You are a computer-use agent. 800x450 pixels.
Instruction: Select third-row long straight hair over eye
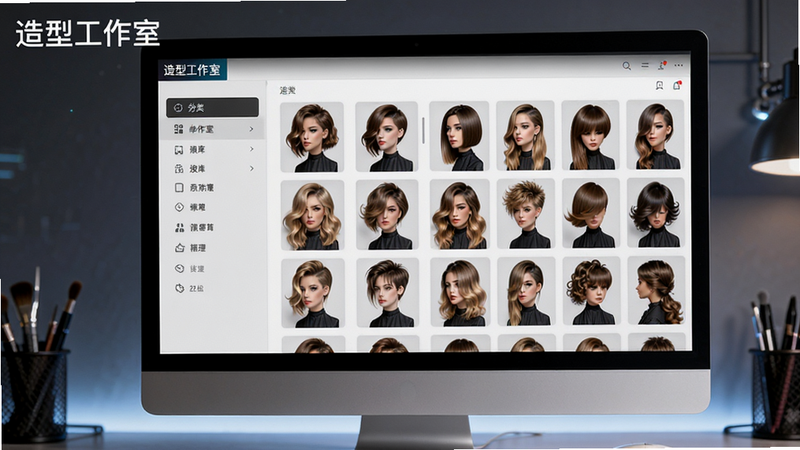point(526,291)
